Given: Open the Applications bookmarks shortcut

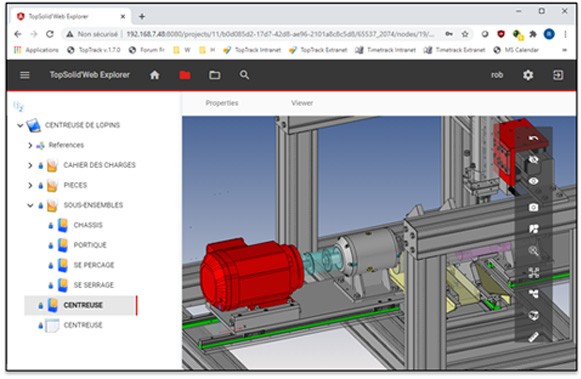Looking at the screenshot, I should coord(36,50).
